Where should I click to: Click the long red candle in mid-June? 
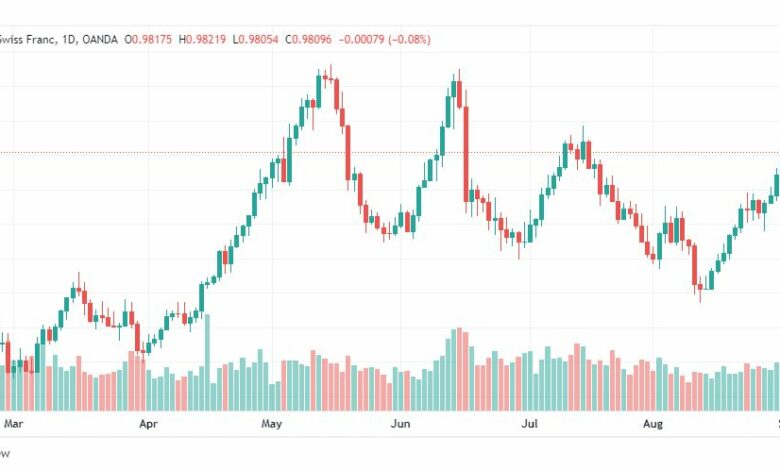tap(466, 154)
